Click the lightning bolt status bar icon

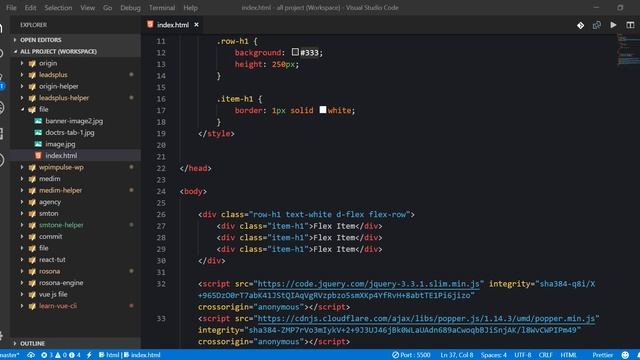(89, 355)
